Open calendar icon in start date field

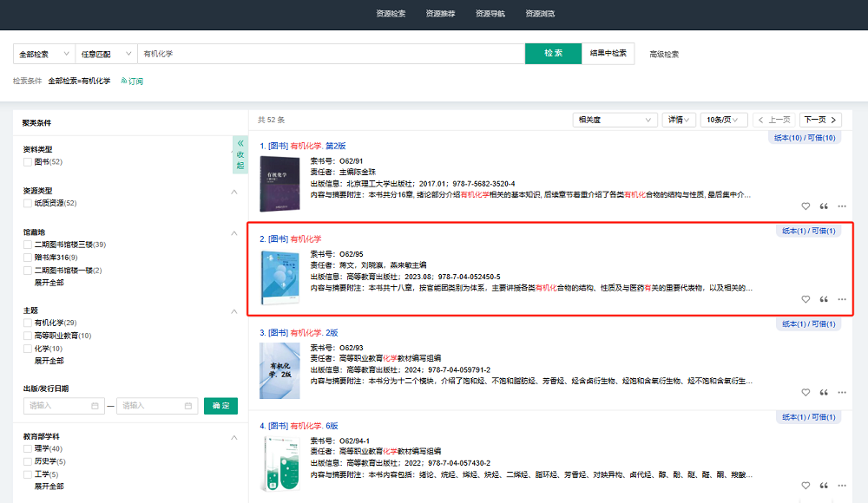point(95,406)
